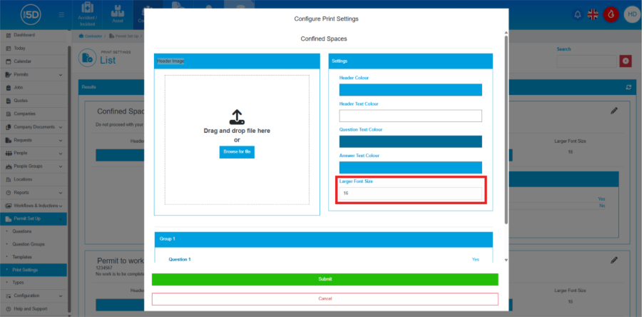Click the Cancel button

point(325,299)
